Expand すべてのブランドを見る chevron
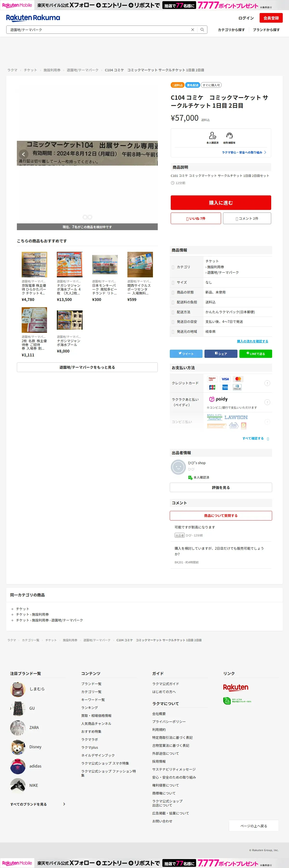The height and width of the screenshot is (868, 289). (x=64, y=804)
